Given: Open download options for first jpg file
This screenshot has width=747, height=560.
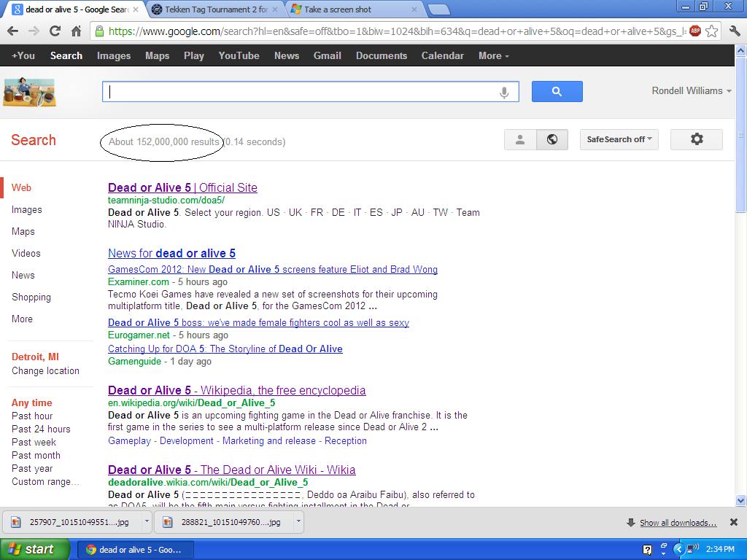Looking at the screenshot, I should [147, 522].
